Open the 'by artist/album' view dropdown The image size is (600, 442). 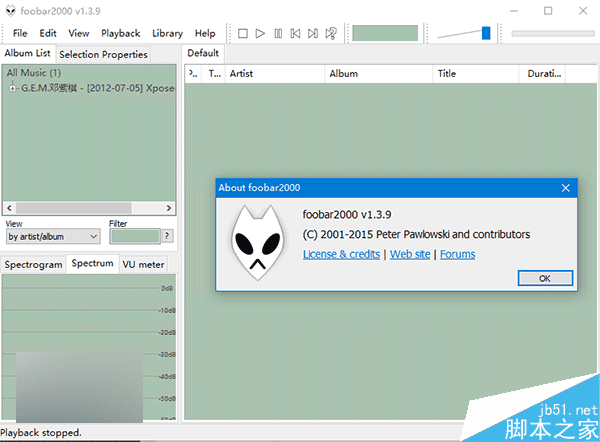(53, 236)
